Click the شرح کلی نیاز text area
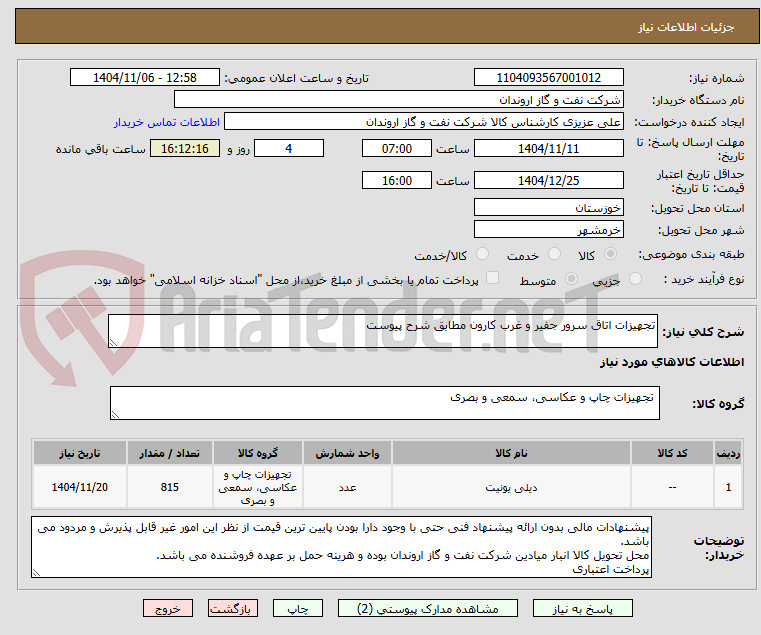Image resolution: width=761 pixels, height=635 pixels. point(383,331)
